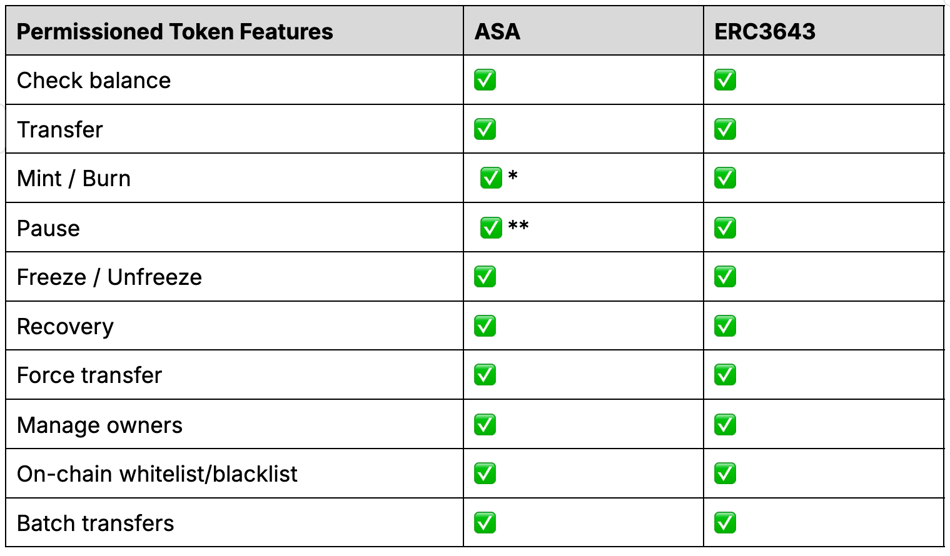The image size is (950, 556).
Task: Click ERC3643 checkmark for Batch transfers
Action: [x=725, y=523]
